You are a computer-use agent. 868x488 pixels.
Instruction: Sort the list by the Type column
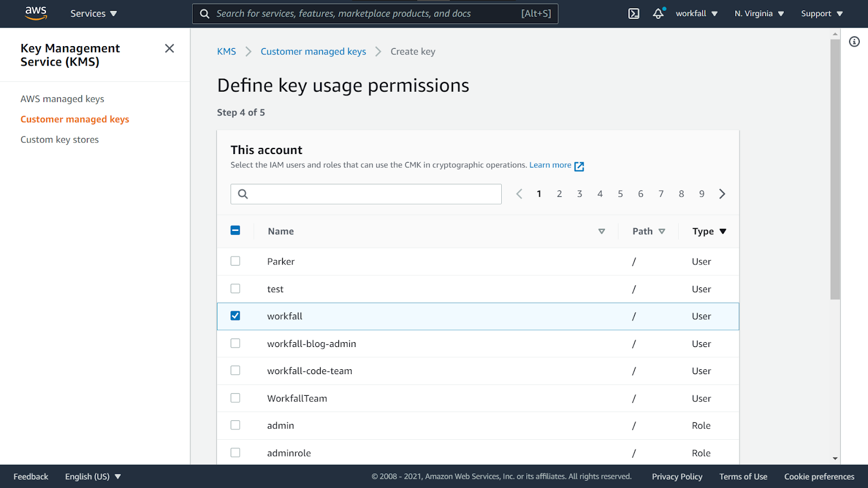(x=723, y=232)
